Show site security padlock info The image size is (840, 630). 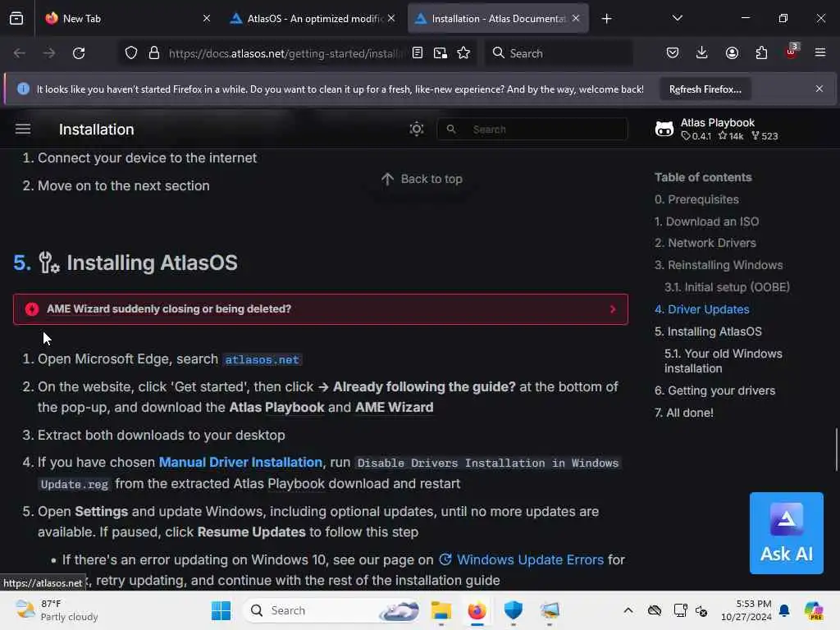point(153,53)
